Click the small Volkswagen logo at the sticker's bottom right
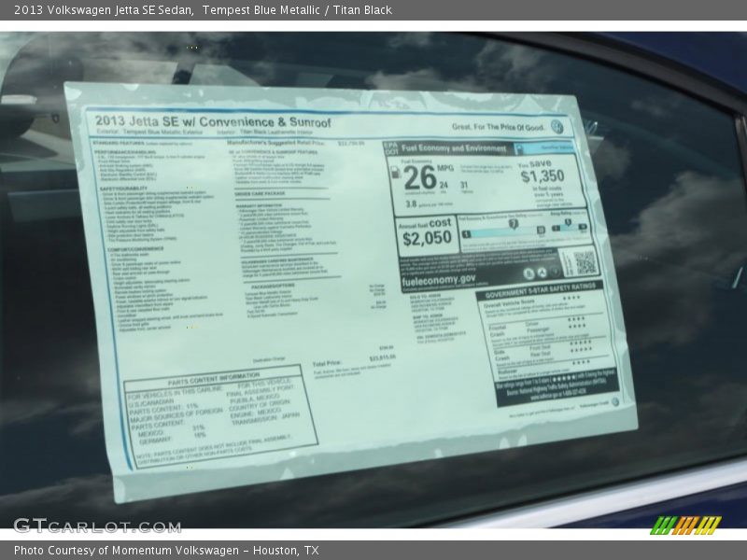The image size is (747, 560). [x=614, y=401]
